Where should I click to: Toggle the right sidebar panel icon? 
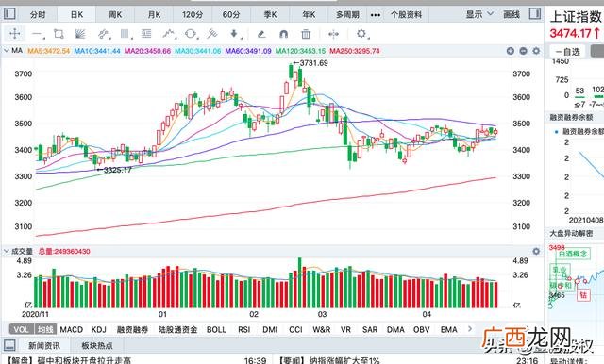coord(535,14)
